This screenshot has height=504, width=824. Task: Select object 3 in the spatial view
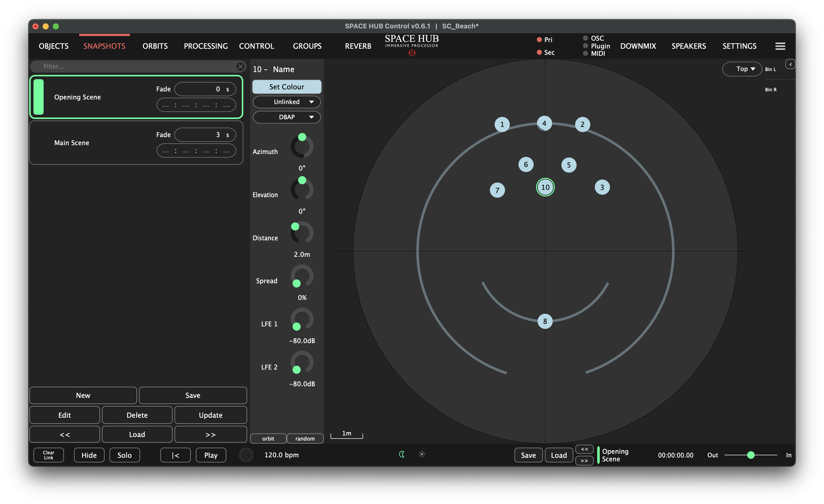(602, 187)
